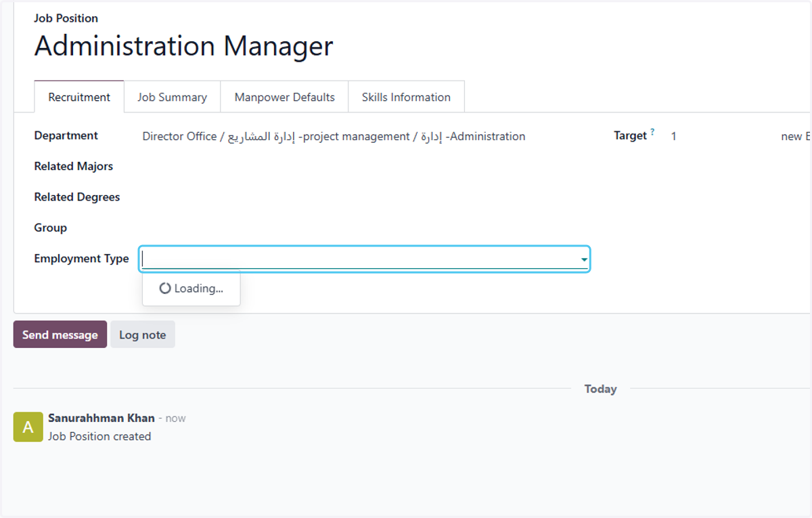
Task: Click the green A user avatar
Action: point(28,427)
